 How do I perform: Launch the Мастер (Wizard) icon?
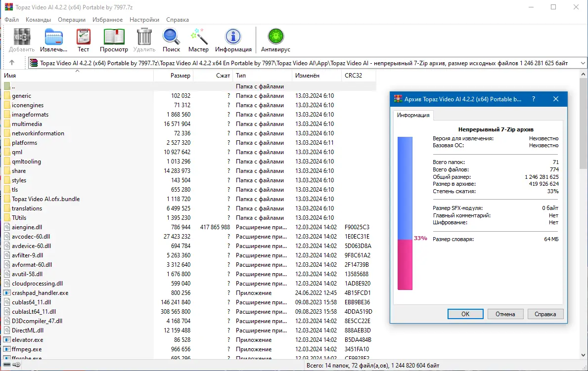(198, 37)
